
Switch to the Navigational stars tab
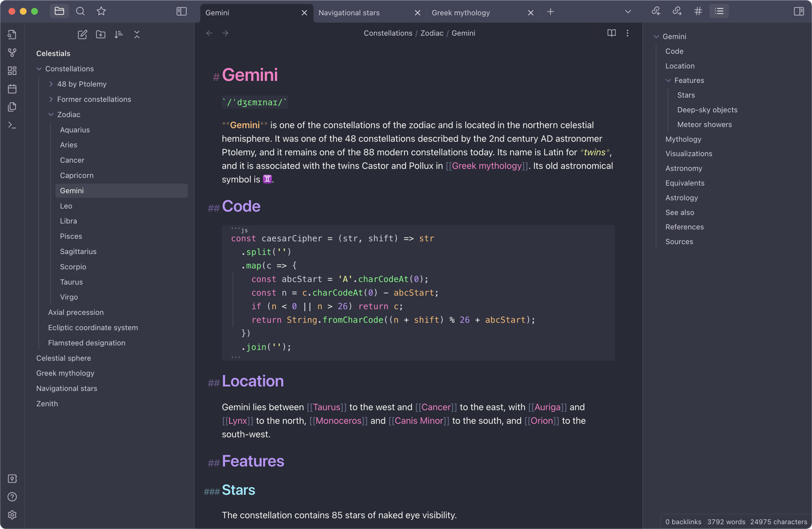click(370, 13)
